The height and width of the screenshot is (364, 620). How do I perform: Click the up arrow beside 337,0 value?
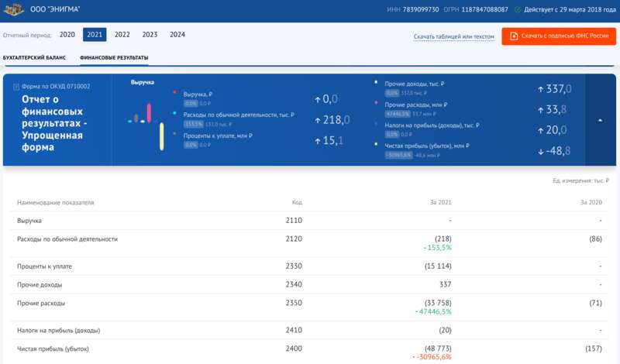[x=540, y=89]
